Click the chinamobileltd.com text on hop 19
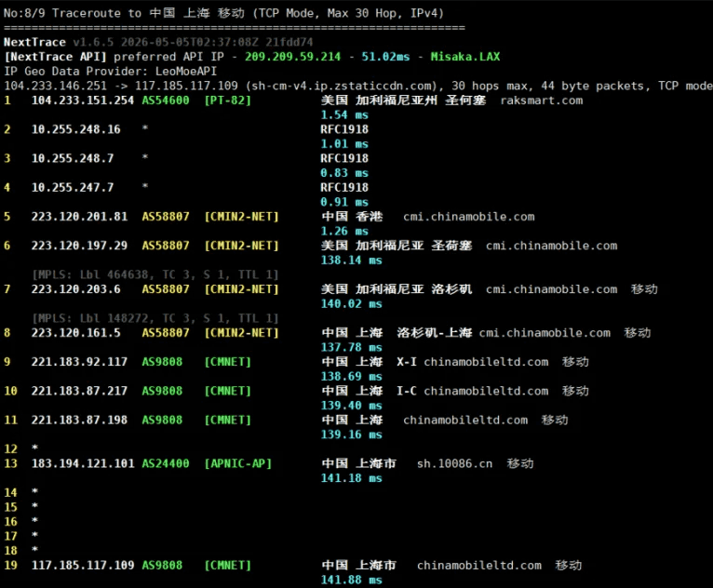Screen dimensions: 713x588 [x=479, y=566]
